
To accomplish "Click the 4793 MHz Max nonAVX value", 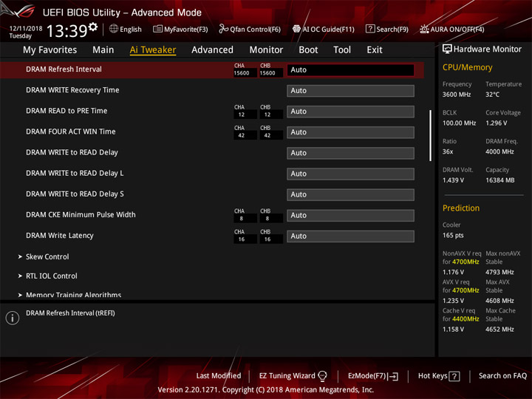I will (499, 272).
